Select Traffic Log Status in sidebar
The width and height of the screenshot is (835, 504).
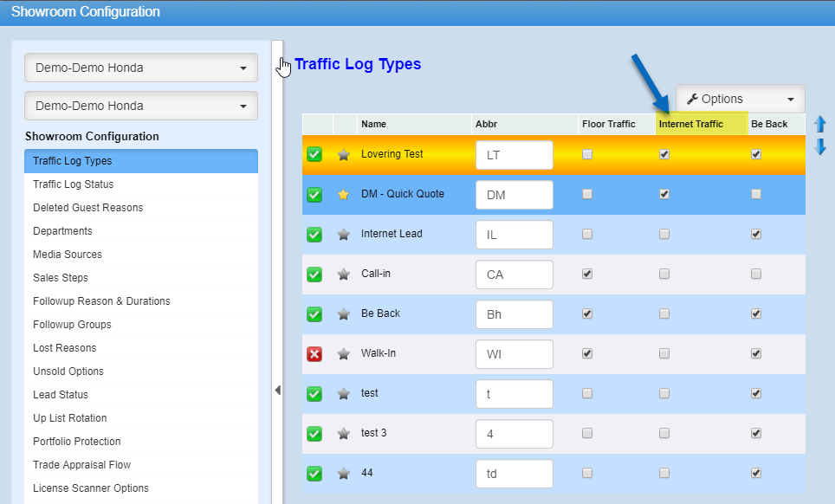point(74,184)
